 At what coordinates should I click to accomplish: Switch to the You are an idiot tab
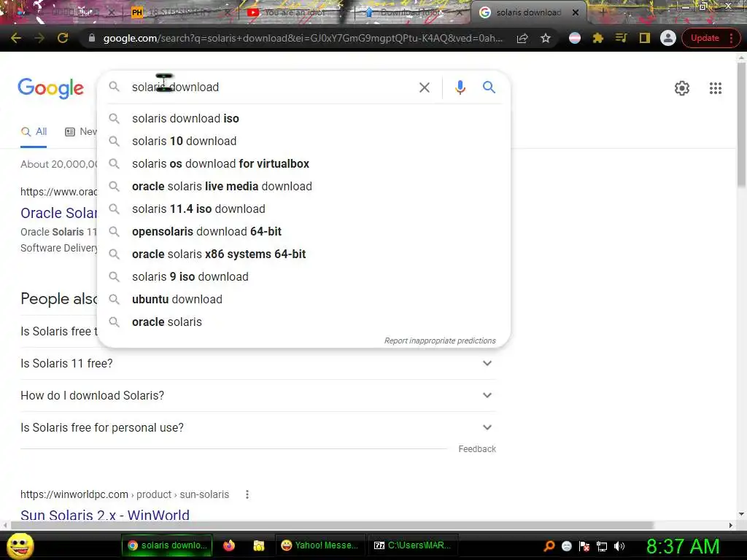pyautogui.click(x=295, y=12)
